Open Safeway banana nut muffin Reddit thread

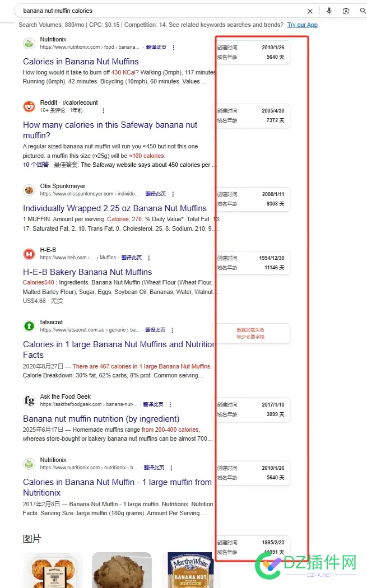point(110,130)
